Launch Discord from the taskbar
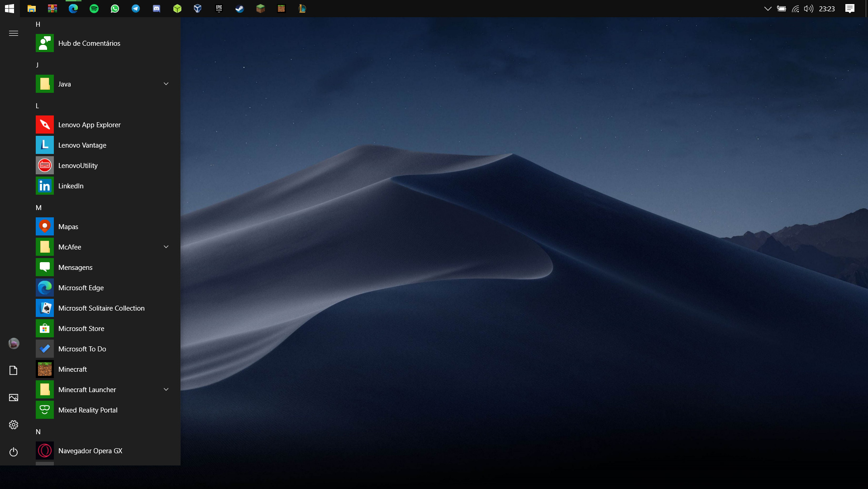This screenshot has height=489, width=868. click(157, 9)
